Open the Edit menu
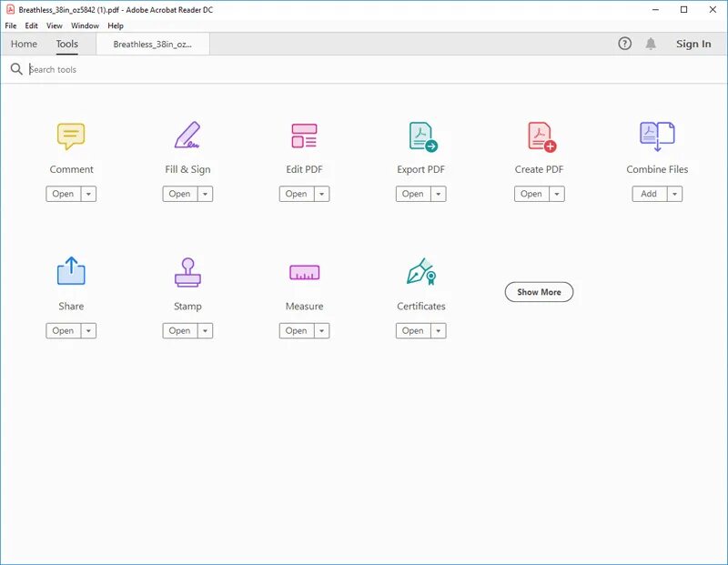 pyautogui.click(x=31, y=25)
